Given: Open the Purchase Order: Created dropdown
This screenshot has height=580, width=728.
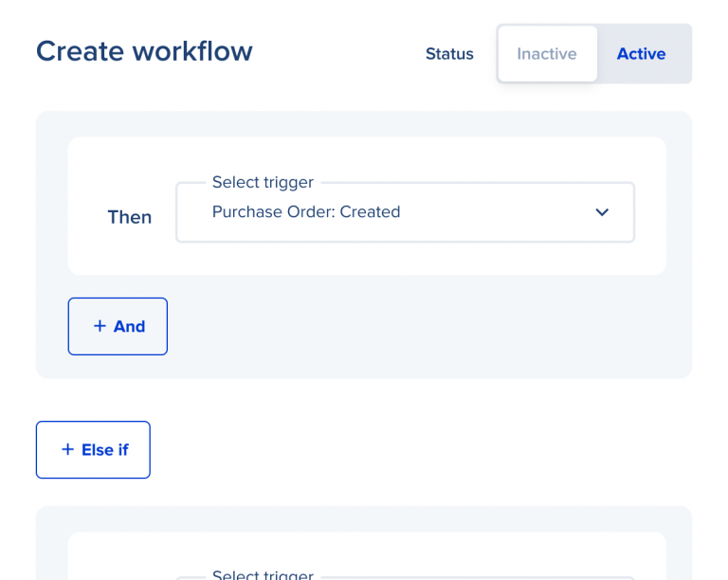Looking at the screenshot, I should (x=405, y=212).
